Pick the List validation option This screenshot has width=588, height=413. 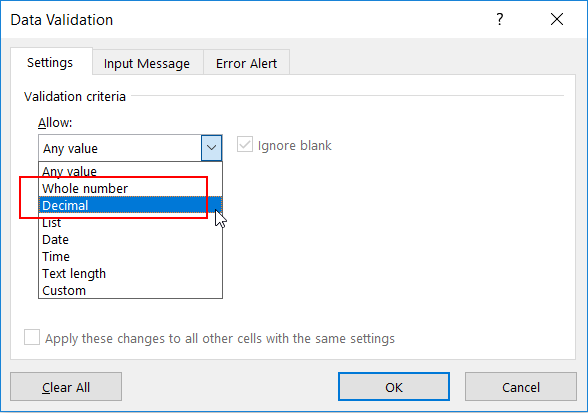point(130,223)
